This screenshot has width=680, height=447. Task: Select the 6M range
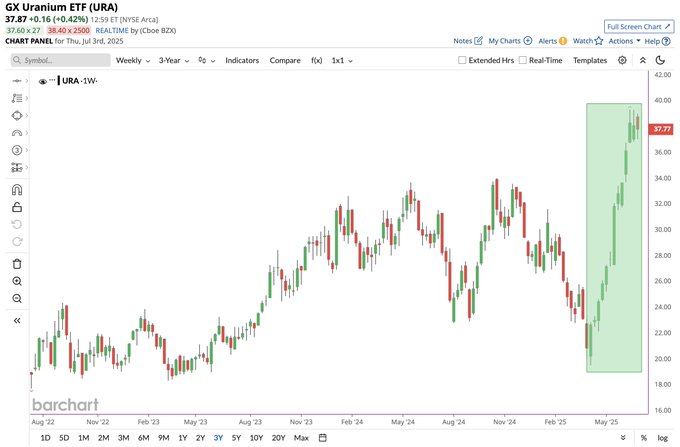tap(144, 438)
